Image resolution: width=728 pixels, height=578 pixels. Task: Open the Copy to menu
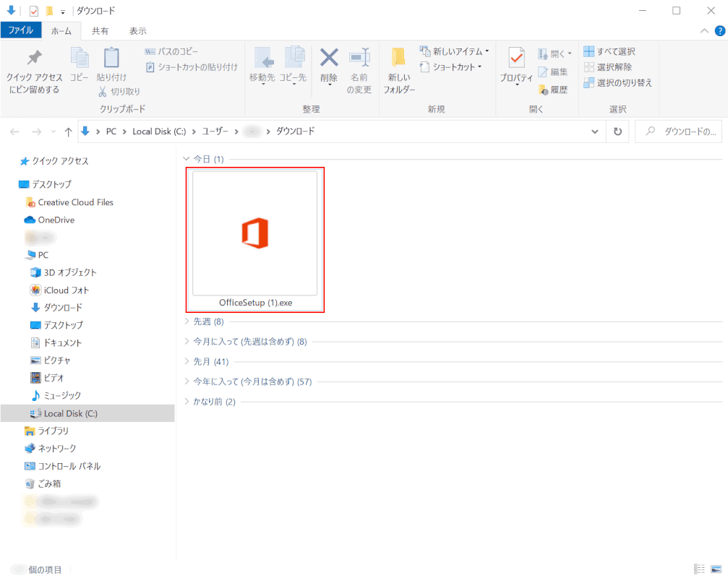pyautogui.click(x=293, y=66)
